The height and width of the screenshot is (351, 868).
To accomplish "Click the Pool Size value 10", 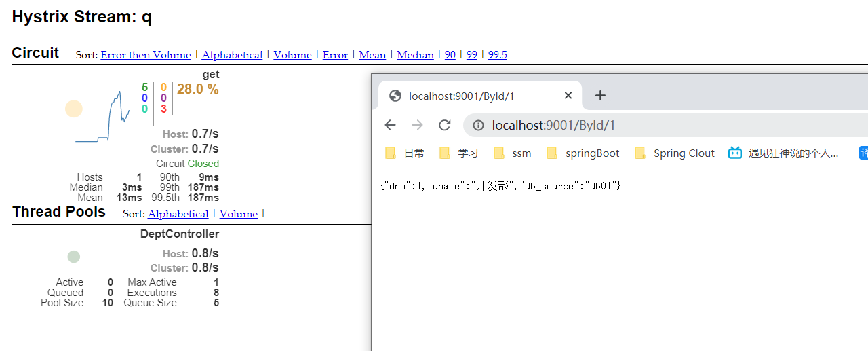I will tap(108, 303).
